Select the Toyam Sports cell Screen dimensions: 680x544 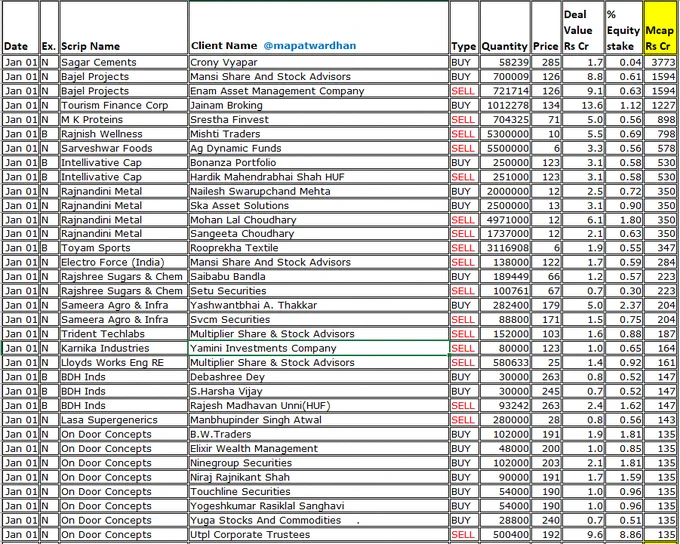[x=124, y=248]
